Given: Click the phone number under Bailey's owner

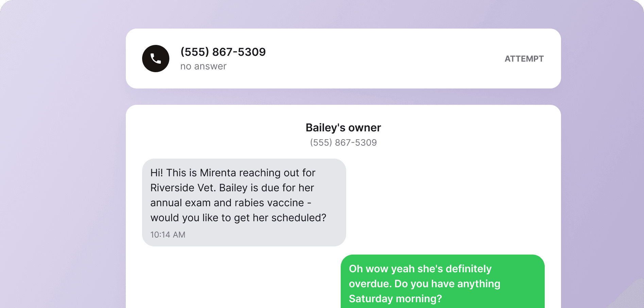Looking at the screenshot, I should tap(343, 143).
